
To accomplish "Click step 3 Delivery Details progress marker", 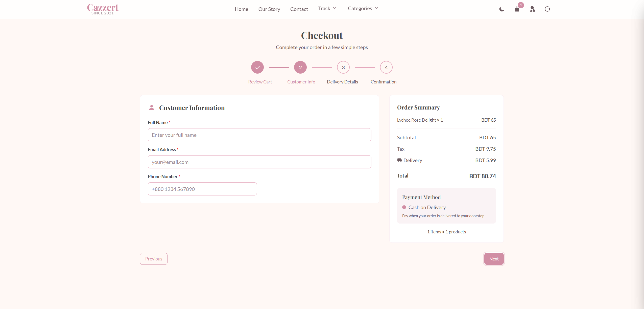I will [343, 67].
